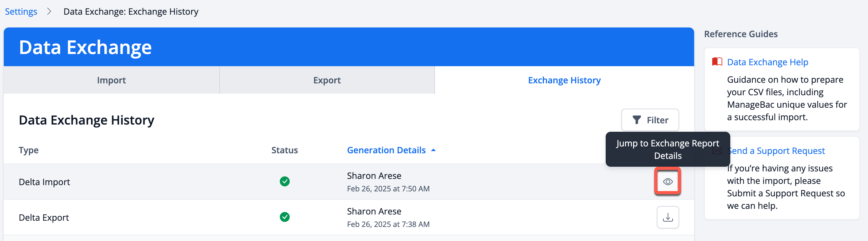This screenshot has height=241, width=868.
Task: Switch to the Export tab
Action: [x=327, y=80]
